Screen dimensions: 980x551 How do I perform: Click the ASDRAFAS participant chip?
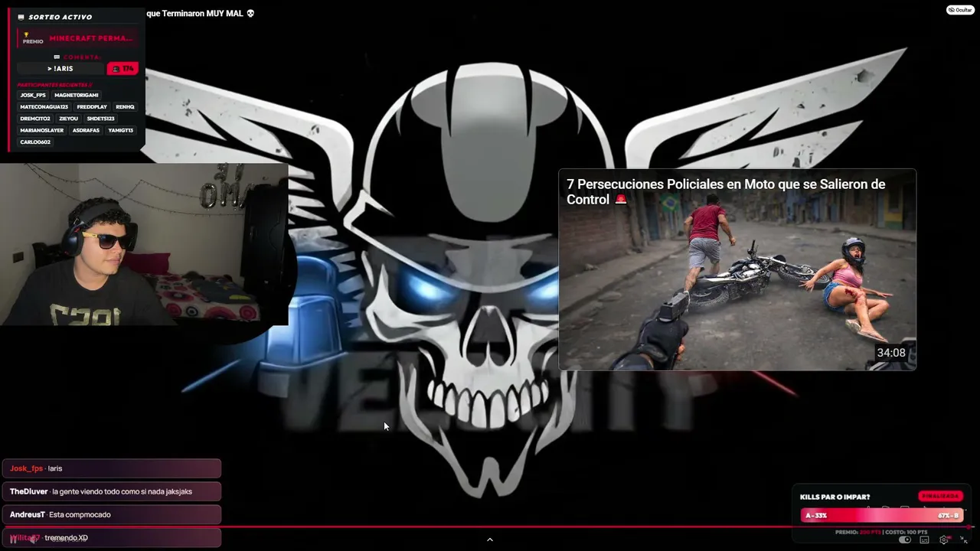pyautogui.click(x=86, y=130)
